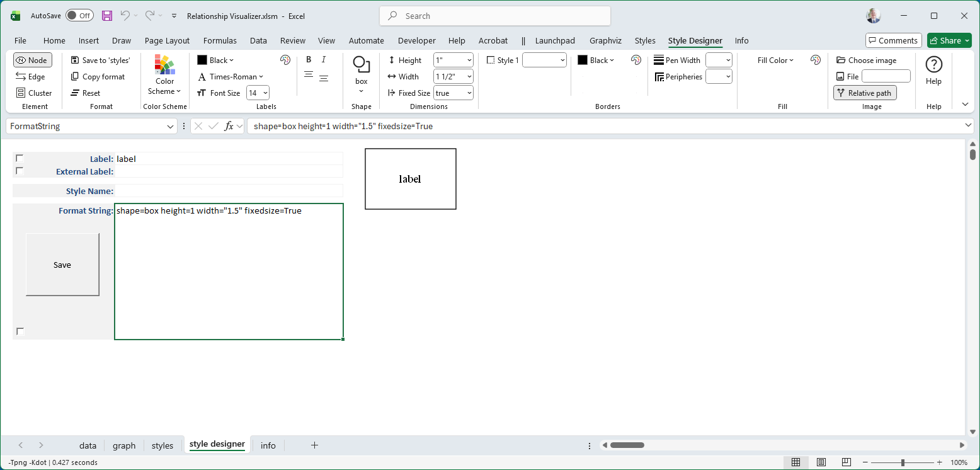Click the black border color swatch
This screenshot has width=980, height=470.
click(583, 60)
